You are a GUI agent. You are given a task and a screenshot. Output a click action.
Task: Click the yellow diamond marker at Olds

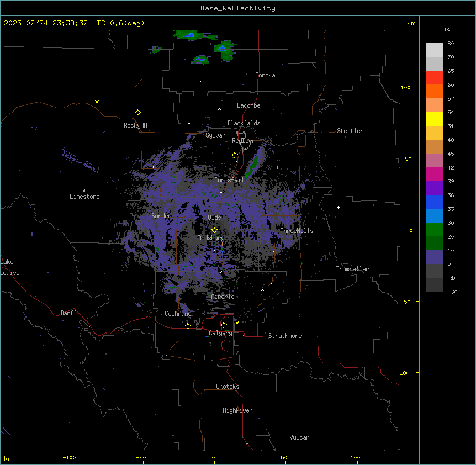pyautogui.click(x=215, y=230)
